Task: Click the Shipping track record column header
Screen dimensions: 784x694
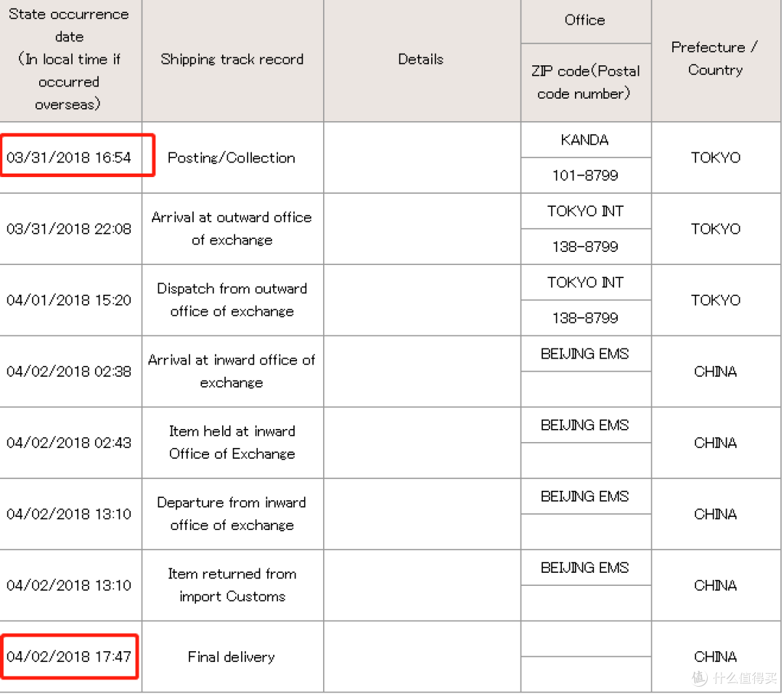Action: pos(232,60)
